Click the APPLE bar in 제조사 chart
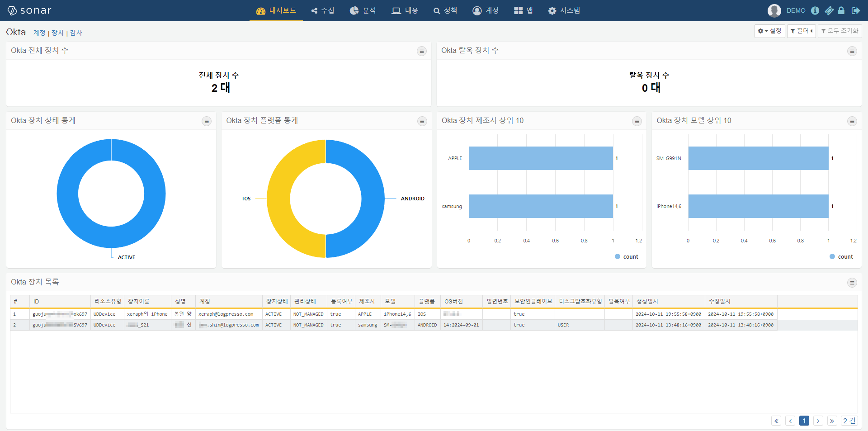Screen dimensions: 868x431 pos(541,158)
